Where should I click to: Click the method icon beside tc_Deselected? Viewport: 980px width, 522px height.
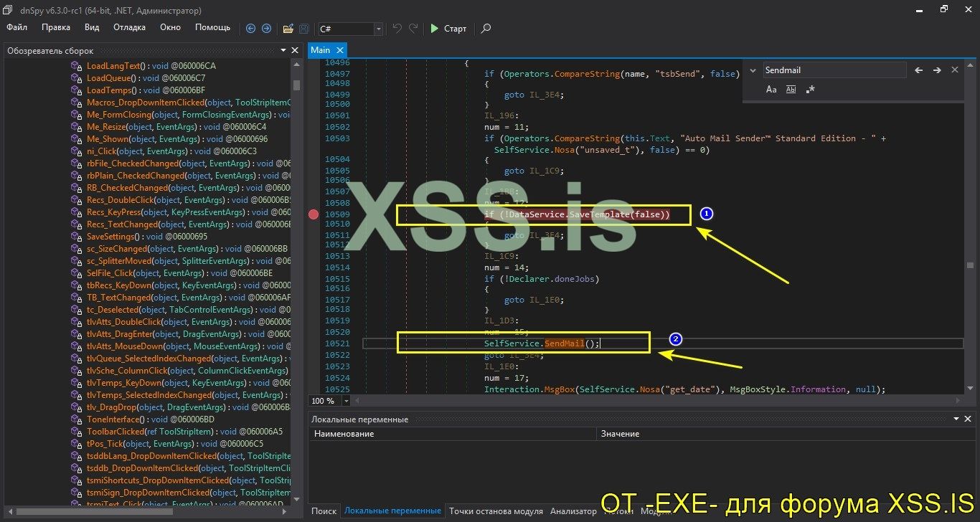click(77, 310)
